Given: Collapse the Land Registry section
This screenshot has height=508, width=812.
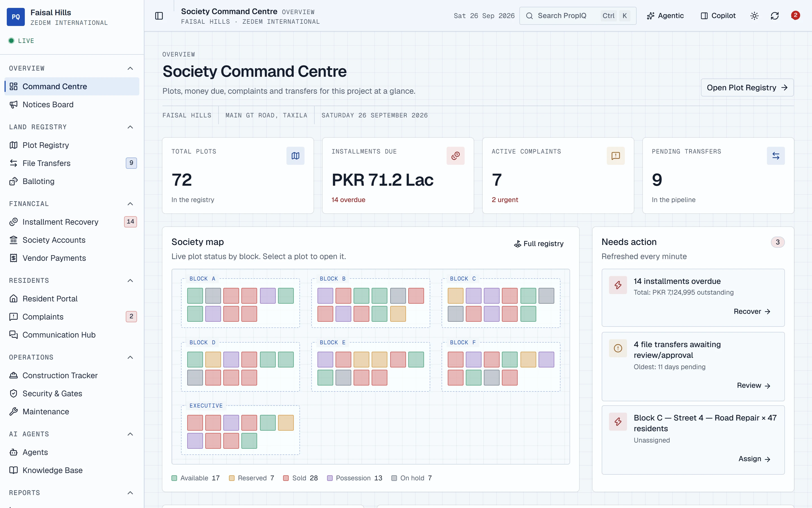Looking at the screenshot, I should (130, 127).
